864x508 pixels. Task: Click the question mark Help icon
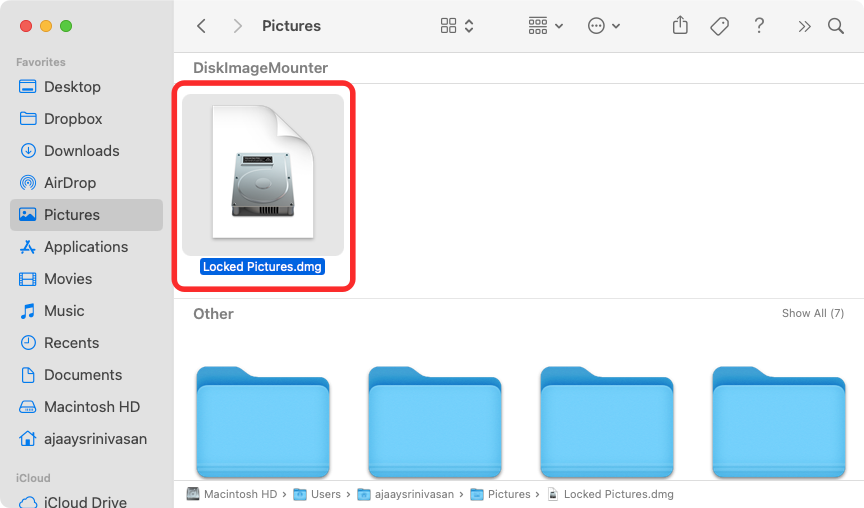point(759,25)
